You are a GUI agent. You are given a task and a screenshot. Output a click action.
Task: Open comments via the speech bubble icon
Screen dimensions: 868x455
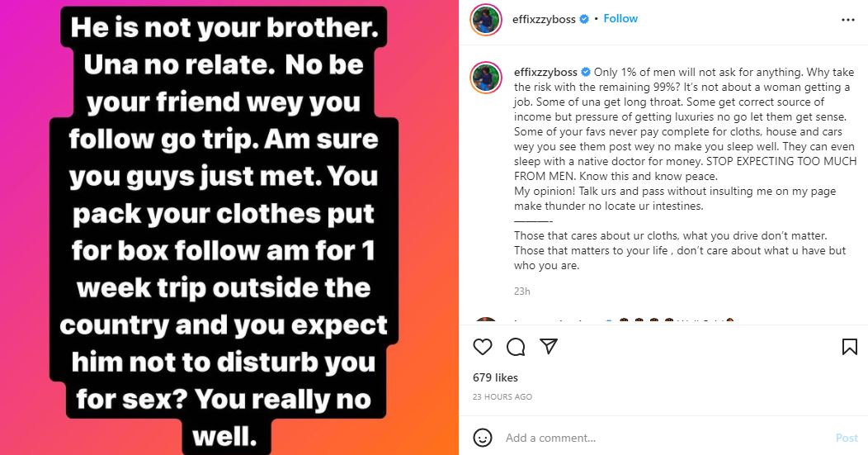tap(516, 347)
